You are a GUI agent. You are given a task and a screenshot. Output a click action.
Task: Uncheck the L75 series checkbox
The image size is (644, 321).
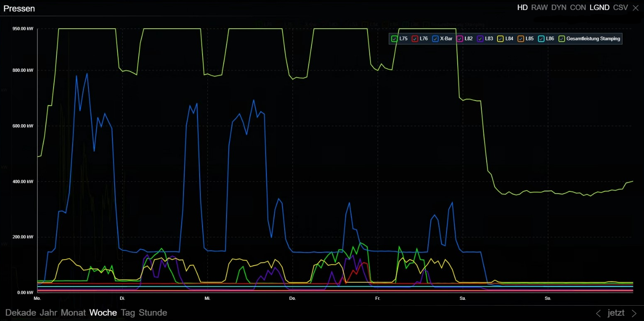click(394, 39)
